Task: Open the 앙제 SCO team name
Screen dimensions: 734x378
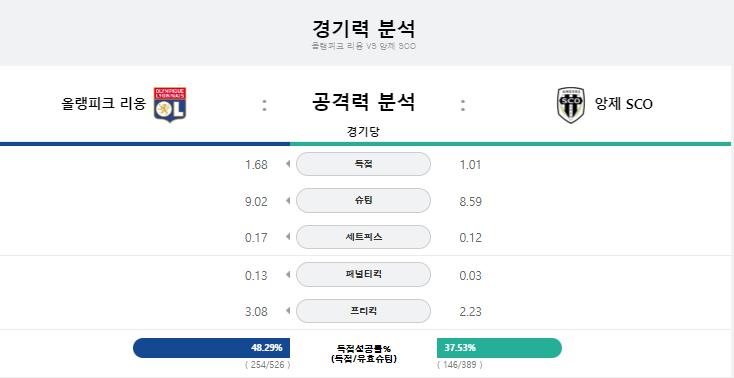Action: [623, 104]
